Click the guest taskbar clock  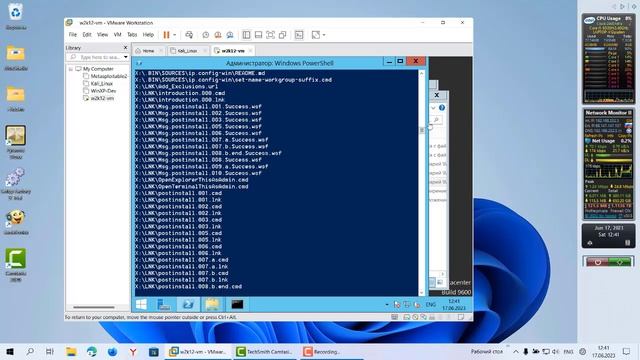(x=454, y=304)
